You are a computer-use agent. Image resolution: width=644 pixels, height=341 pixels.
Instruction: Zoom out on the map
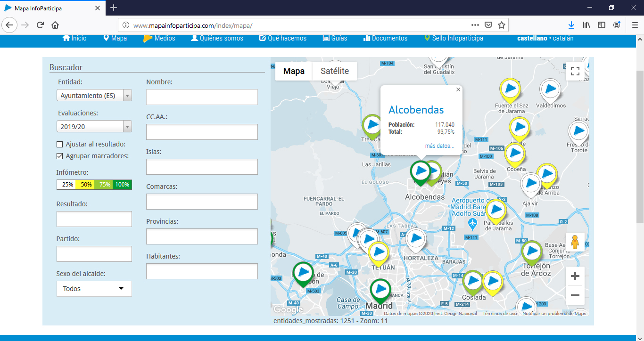575,295
